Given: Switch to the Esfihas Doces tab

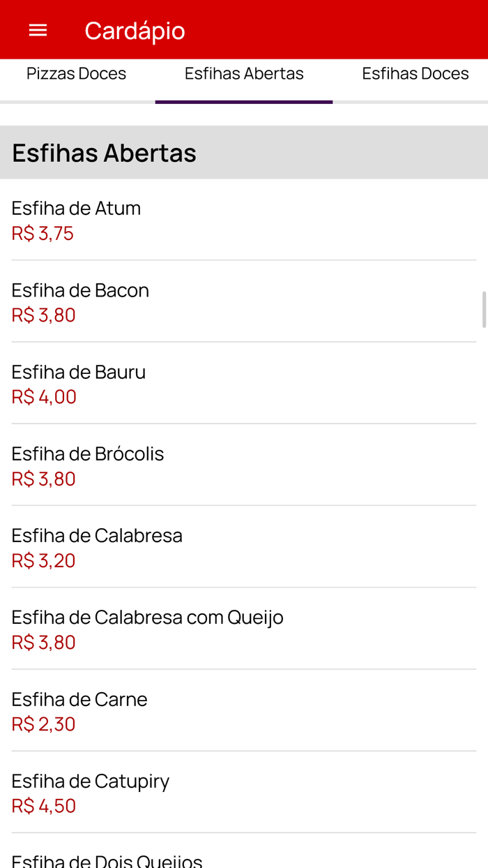Looking at the screenshot, I should click(415, 73).
